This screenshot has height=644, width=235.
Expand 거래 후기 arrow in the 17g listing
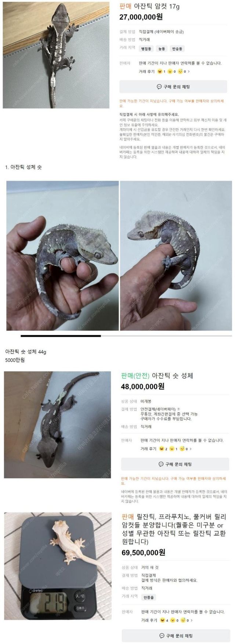pos(189,72)
